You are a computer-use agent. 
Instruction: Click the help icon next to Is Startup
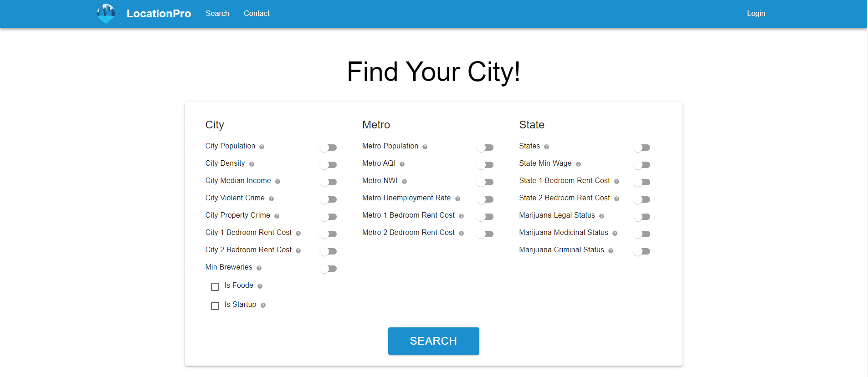(x=263, y=305)
